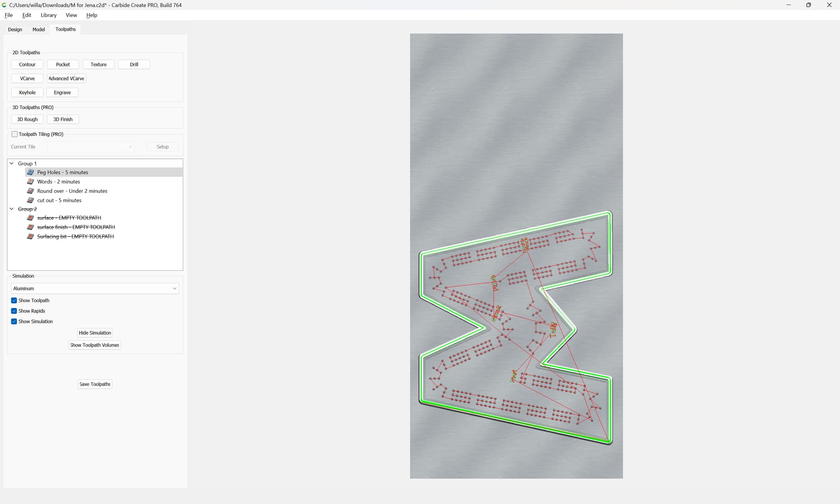The width and height of the screenshot is (840, 504).
Task: Click the cut out toolpath icon
Action: coord(31,200)
